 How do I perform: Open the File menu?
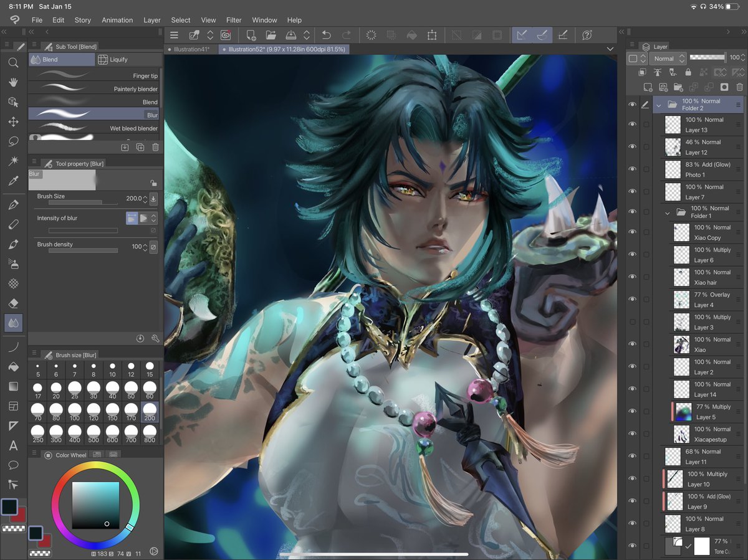coord(37,20)
